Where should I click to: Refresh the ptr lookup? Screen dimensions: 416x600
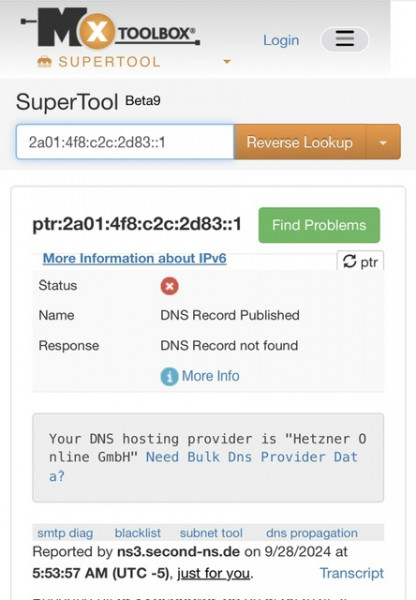360,261
